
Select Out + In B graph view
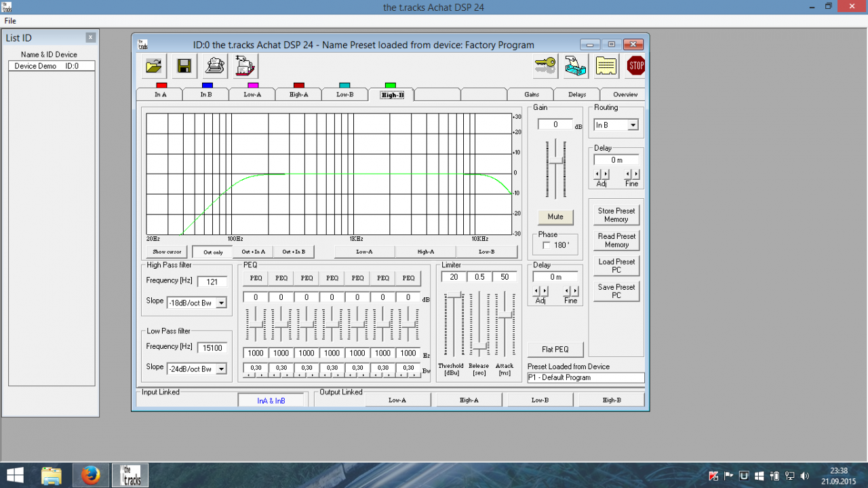coord(294,252)
